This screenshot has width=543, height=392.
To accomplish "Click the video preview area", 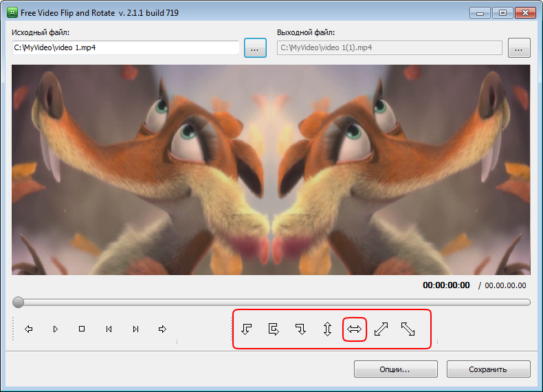I will (x=271, y=170).
